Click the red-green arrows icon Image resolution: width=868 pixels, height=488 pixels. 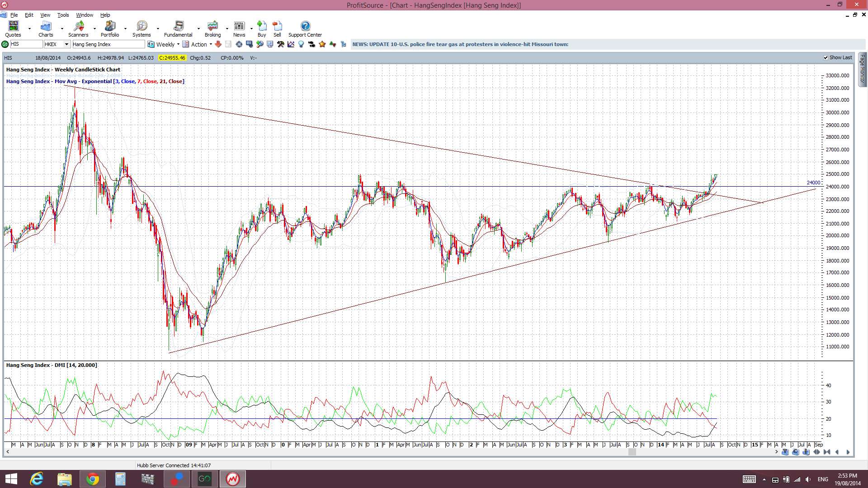pyautogui.click(x=333, y=44)
